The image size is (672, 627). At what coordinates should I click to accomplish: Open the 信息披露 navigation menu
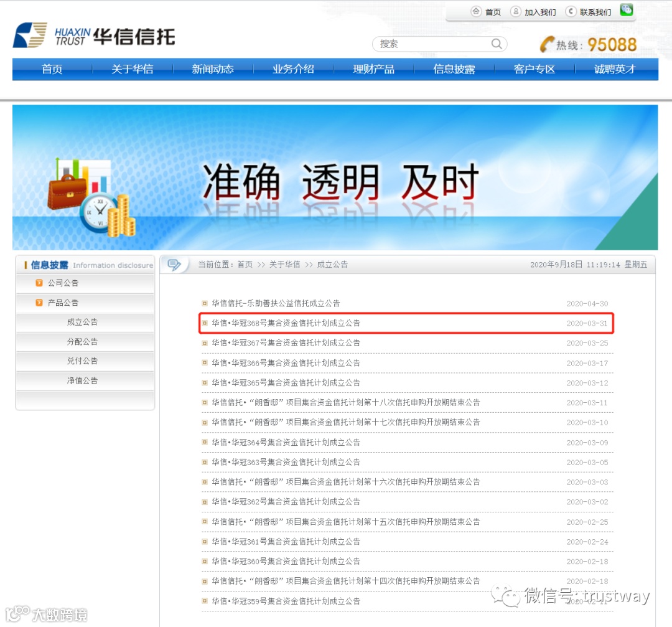click(454, 69)
